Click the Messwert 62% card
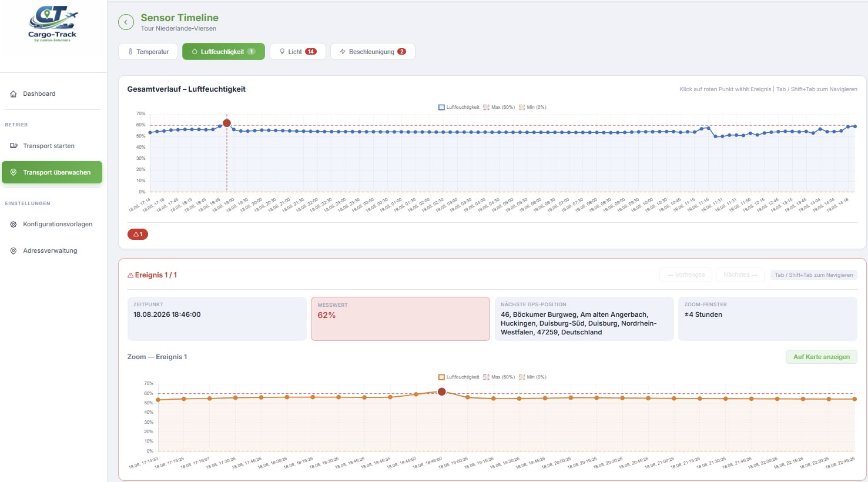Viewport: 868px width, 482px height. (400, 319)
